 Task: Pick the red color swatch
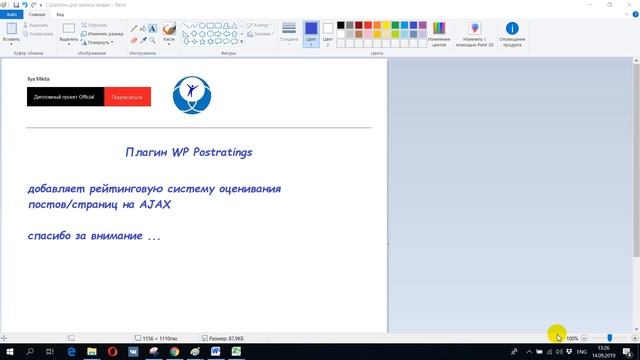click(x=368, y=25)
